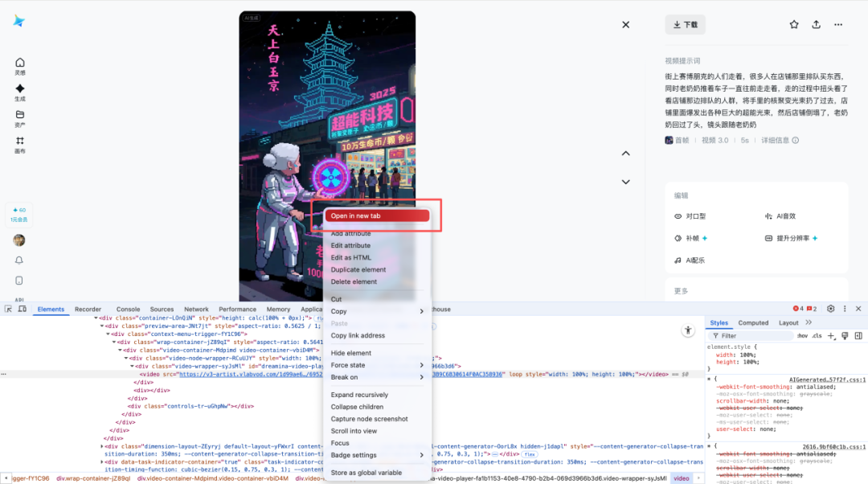Choose Open in new tab

pos(377,216)
